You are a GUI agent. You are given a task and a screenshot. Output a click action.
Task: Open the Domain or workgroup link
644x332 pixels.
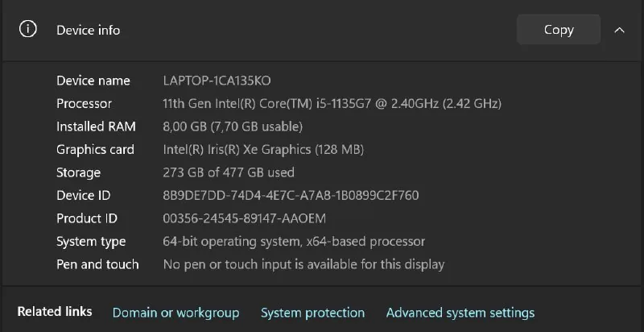coord(175,313)
